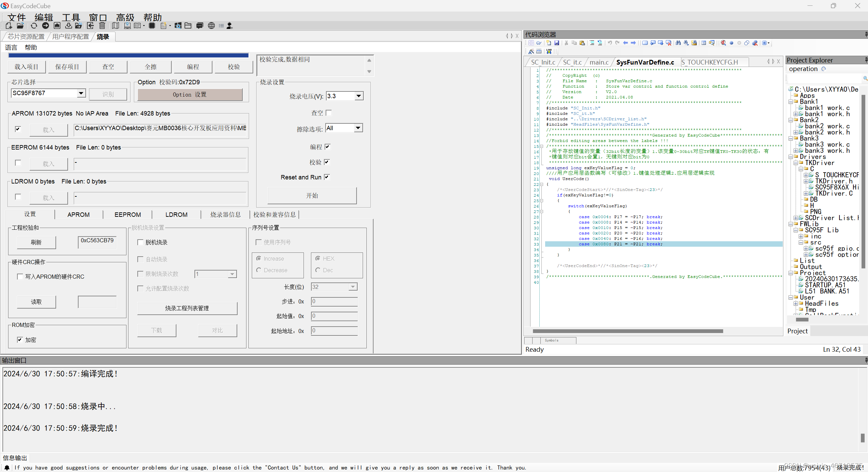Open the SC95F8767 chip selection dropdown
868x472 pixels.
[x=81, y=93]
